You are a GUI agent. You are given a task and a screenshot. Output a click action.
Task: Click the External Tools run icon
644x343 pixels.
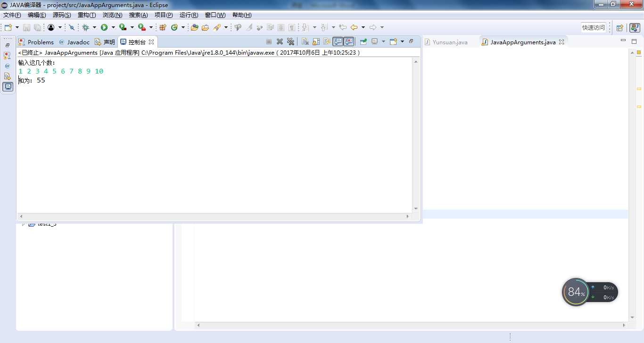tap(141, 28)
